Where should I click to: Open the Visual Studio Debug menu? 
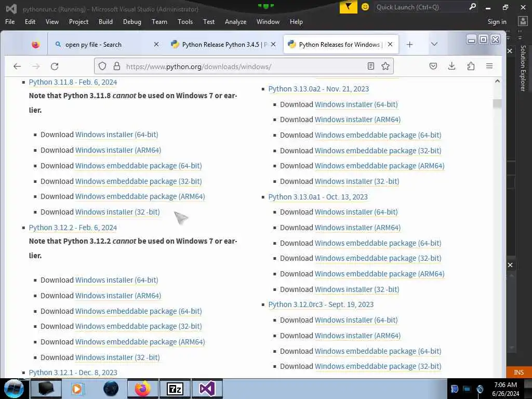132,22
